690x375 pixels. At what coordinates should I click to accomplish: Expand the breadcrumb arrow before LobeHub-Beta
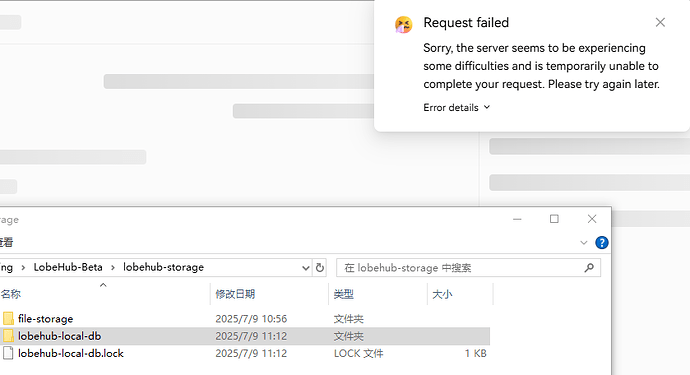(x=23, y=268)
